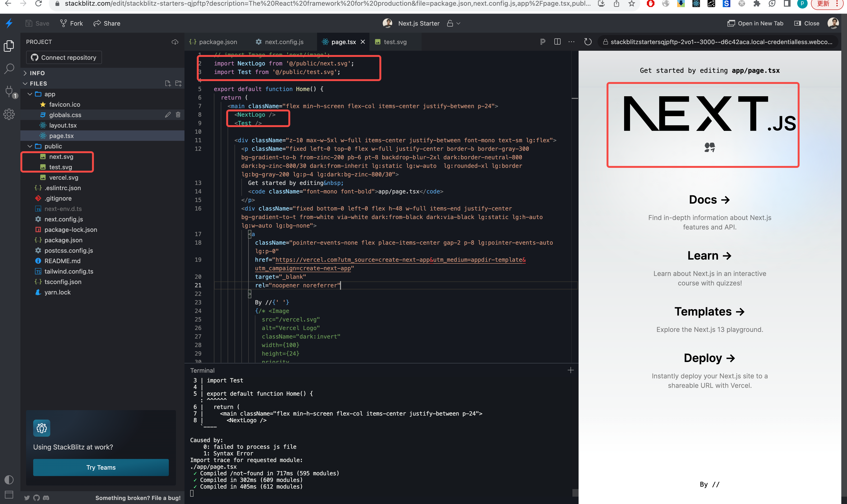Viewport: 847px width, 504px height.
Task: Collapse the FILES section
Action: point(25,83)
